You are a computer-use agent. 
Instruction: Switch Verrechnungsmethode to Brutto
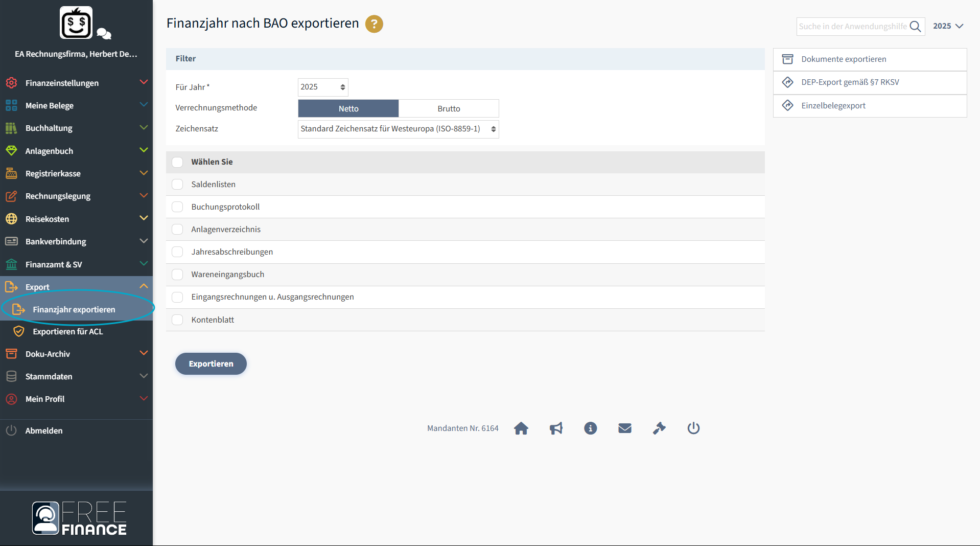tap(448, 108)
